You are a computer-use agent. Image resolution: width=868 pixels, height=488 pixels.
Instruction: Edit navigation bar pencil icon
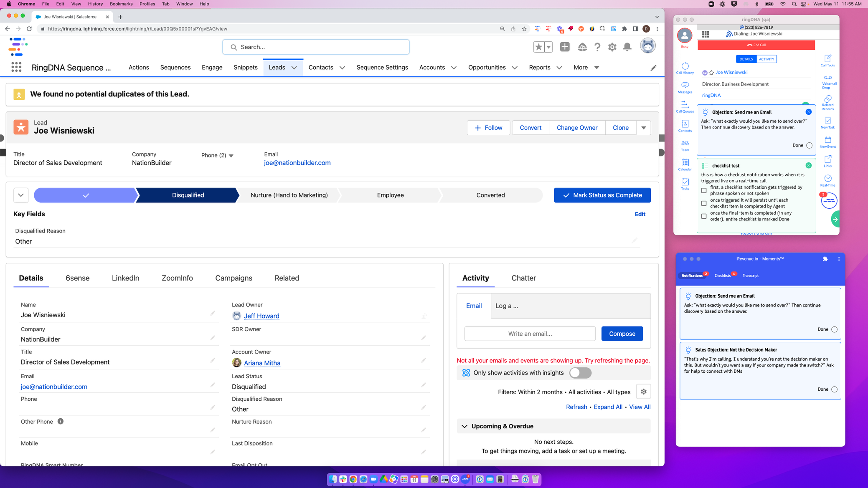pyautogui.click(x=653, y=68)
